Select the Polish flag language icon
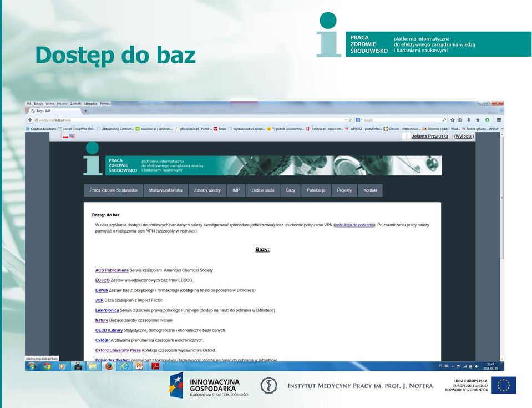This screenshot has width=532, height=408. coord(65,136)
